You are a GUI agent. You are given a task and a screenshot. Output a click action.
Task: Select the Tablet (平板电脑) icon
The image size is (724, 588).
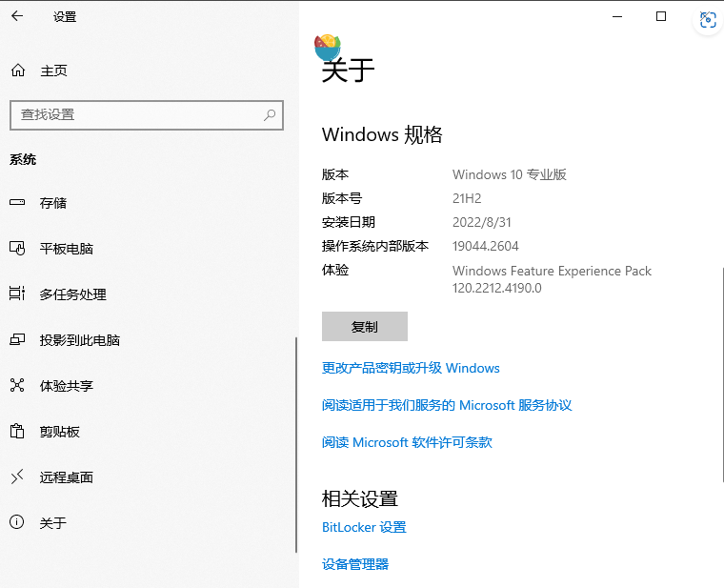(17, 249)
